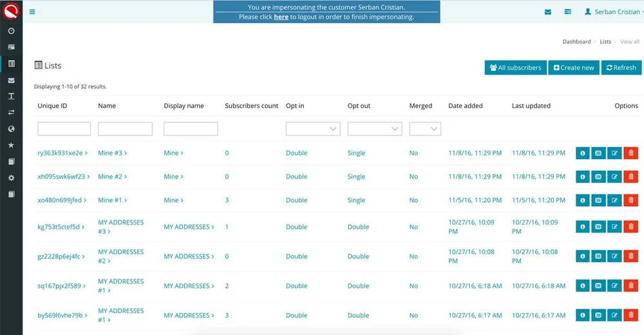This screenshot has height=335, width=644.
Task: Delete list kg753t5ctef5d
Action: click(631, 227)
